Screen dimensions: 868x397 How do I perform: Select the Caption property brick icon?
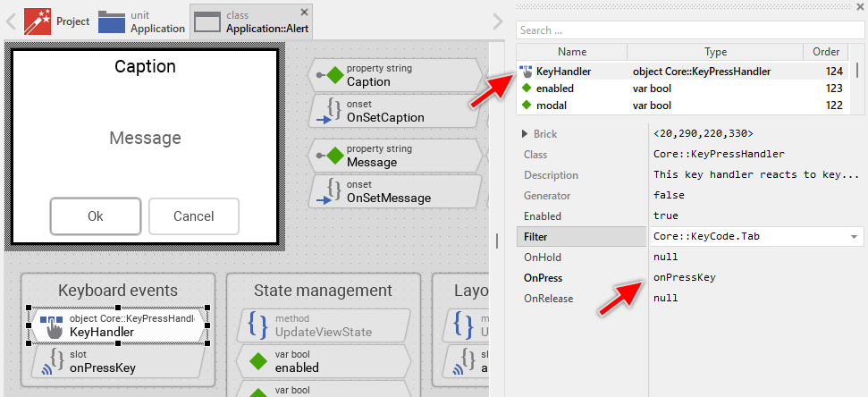coord(334,75)
